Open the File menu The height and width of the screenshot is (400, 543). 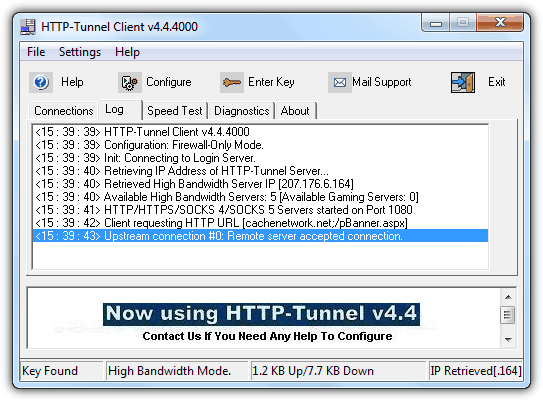36,52
